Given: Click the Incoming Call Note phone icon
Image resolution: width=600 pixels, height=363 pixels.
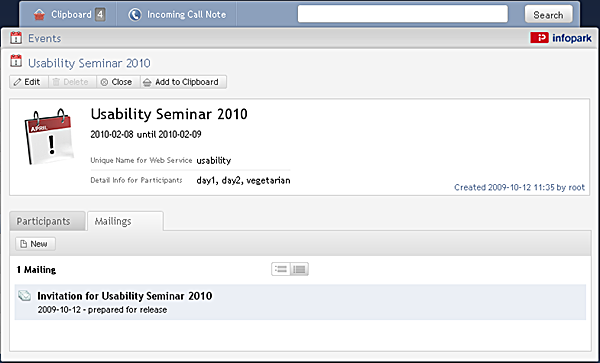Looking at the screenshot, I should pyautogui.click(x=135, y=15).
